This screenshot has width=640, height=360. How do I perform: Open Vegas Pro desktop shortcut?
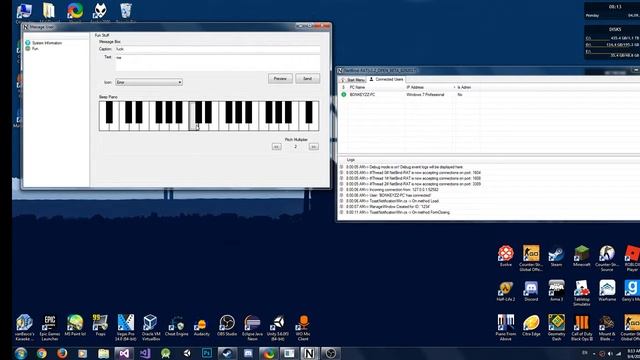tap(126, 328)
